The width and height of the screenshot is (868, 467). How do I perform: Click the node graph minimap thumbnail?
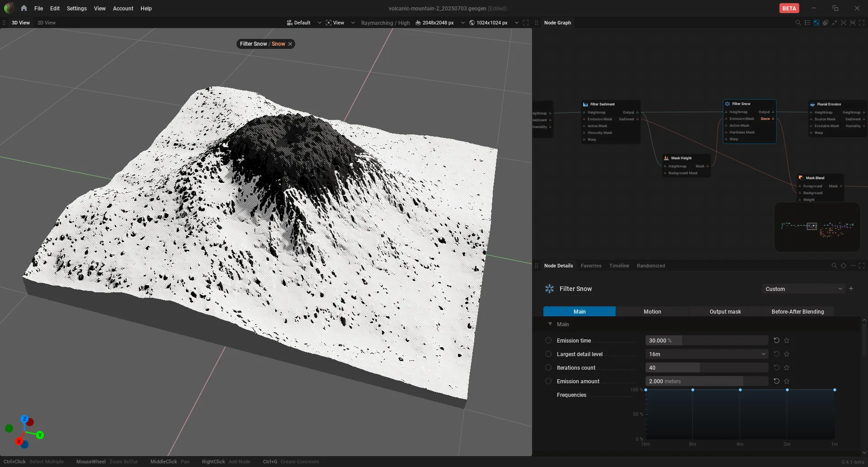click(817, 227)
